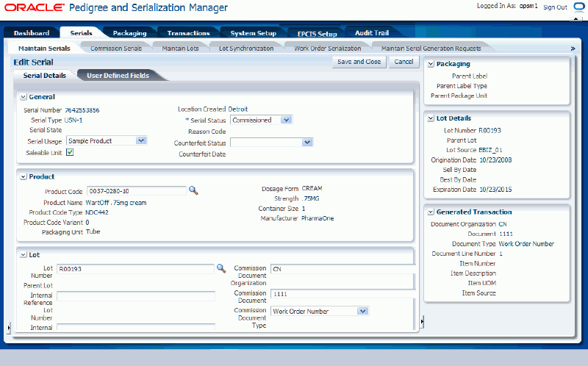Switch to Serial Details tab
The image size is (588, 366).
click(45, 76)
